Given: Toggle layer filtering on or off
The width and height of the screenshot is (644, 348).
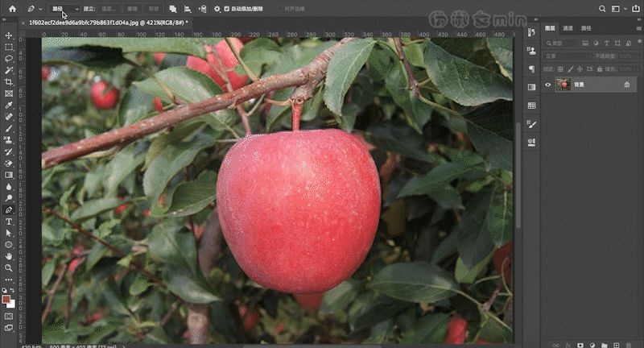Looking at the screenshot, I should (640, 42).
